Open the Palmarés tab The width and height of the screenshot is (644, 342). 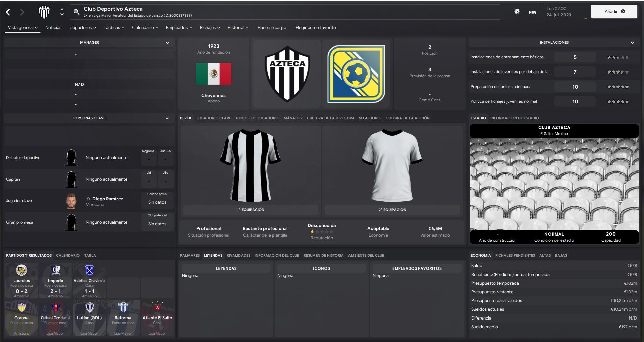point(190,255)
